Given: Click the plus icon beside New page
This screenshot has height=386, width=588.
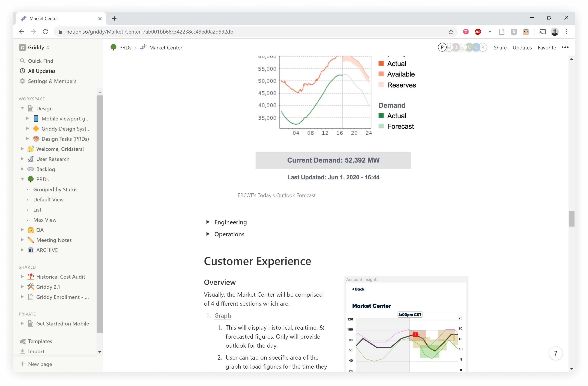Looking at the screenshot, I should tap(22, 364).
